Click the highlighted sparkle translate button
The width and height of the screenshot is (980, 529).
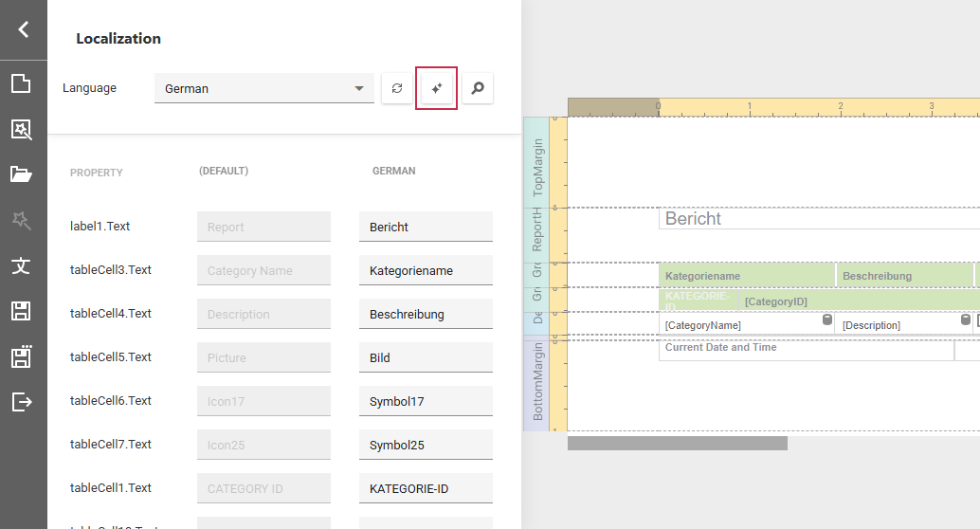pos(436,88)
